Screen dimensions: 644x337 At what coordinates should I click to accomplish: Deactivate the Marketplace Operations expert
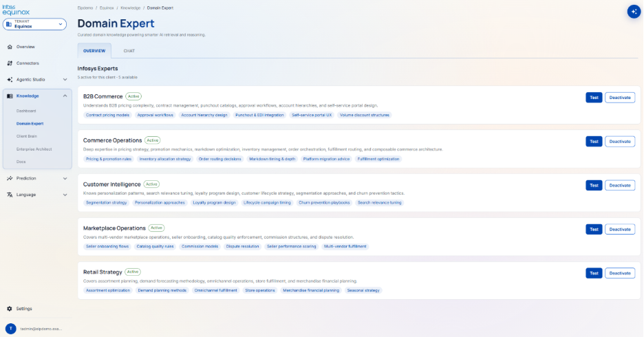pos(620,230)
